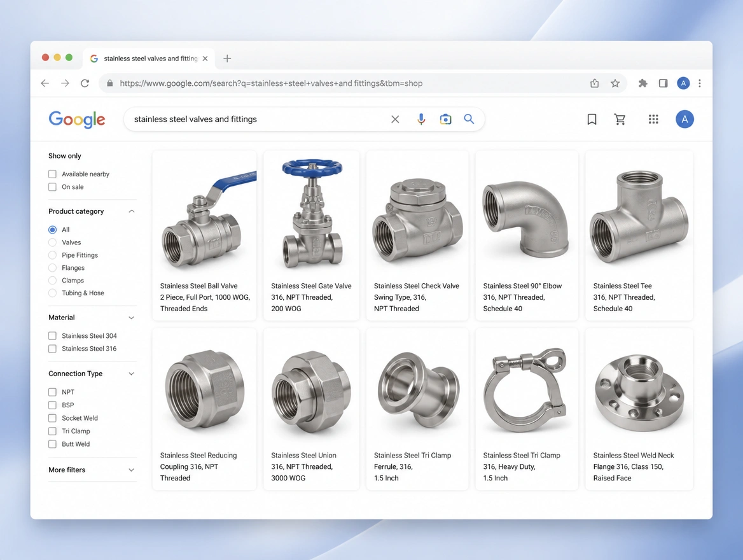Collapse the Product category section
This screenshot has width=743, height=560.
pyautogui.click(x=132, y=211)
